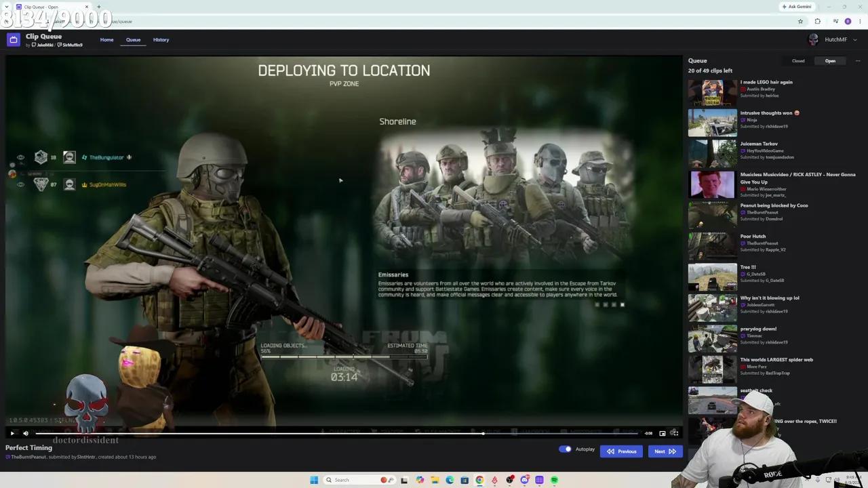
Task: Click the Next clip button
Action: (665, 451)
